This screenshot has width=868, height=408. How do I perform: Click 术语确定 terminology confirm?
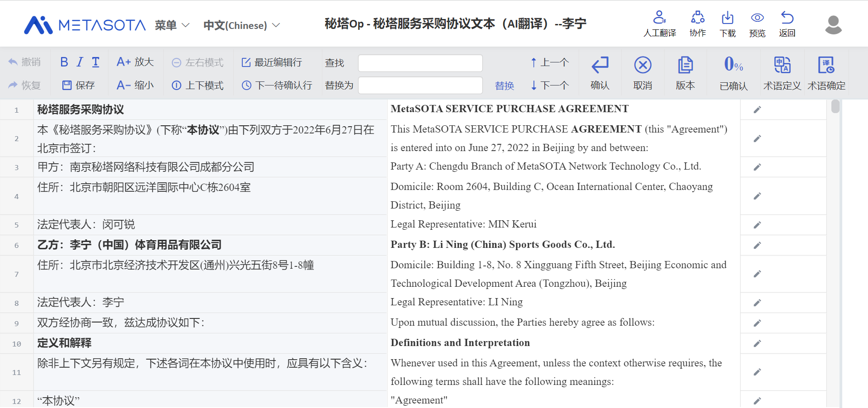click(x=826, y=73)
